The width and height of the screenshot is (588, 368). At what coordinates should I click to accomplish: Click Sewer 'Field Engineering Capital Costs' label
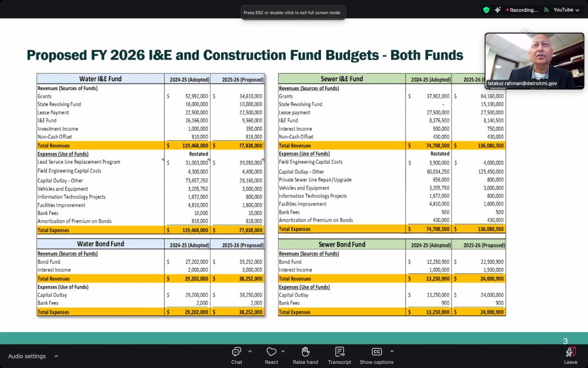pos(310,162)
